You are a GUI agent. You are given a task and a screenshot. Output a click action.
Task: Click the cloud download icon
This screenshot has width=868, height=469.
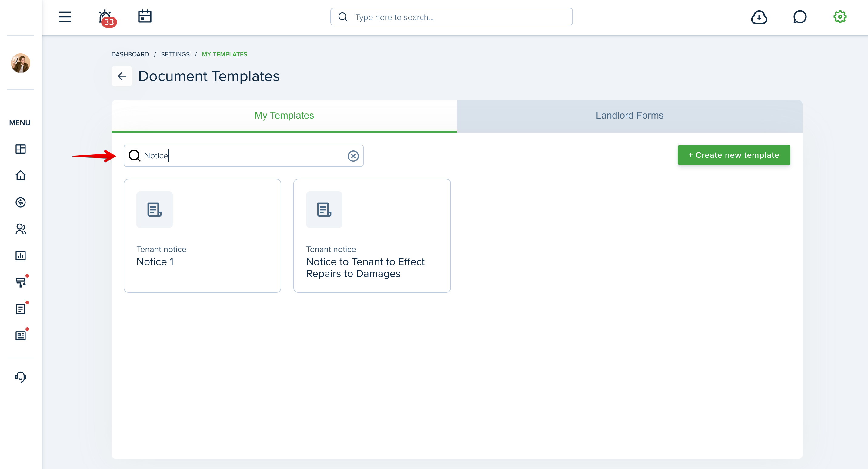pyautogui.click(x=759, y=17)
